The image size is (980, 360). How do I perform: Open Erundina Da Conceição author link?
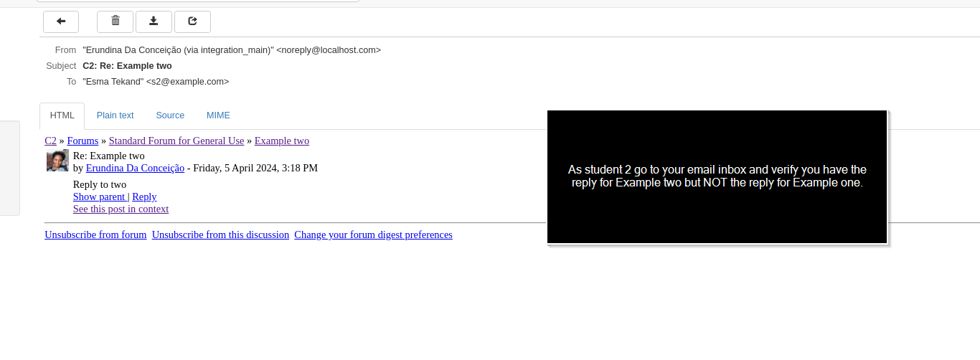(x=135, y=168)
